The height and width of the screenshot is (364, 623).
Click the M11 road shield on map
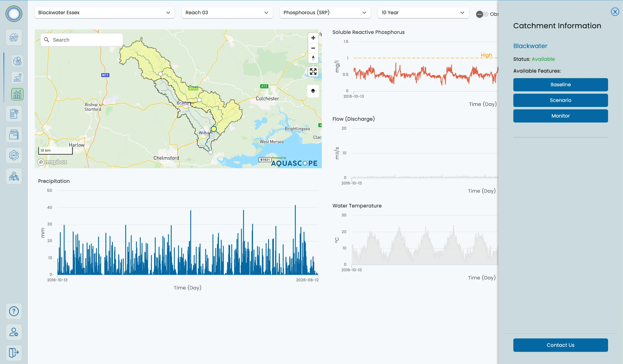(x=105, y=75)
